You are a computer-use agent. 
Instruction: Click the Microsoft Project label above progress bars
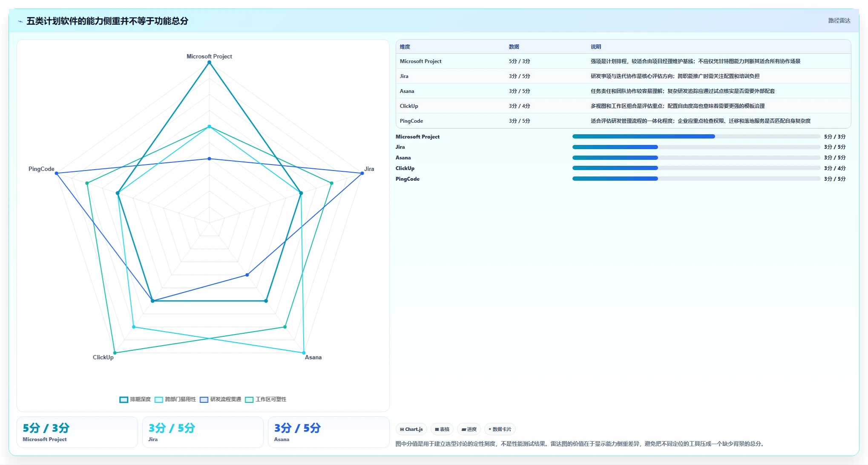point(417,137)
